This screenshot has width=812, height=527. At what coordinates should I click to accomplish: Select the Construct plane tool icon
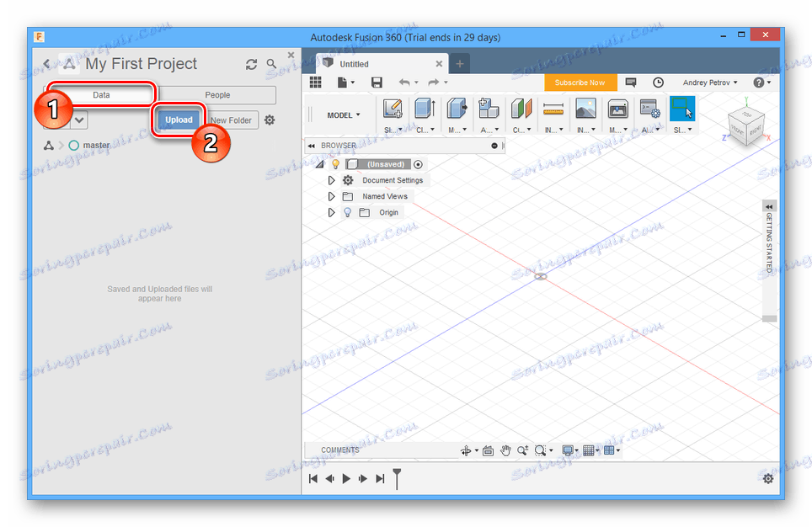521,109
